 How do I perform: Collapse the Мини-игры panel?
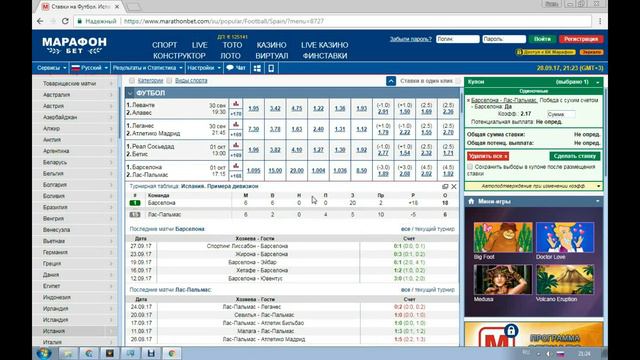pos(598,201)
